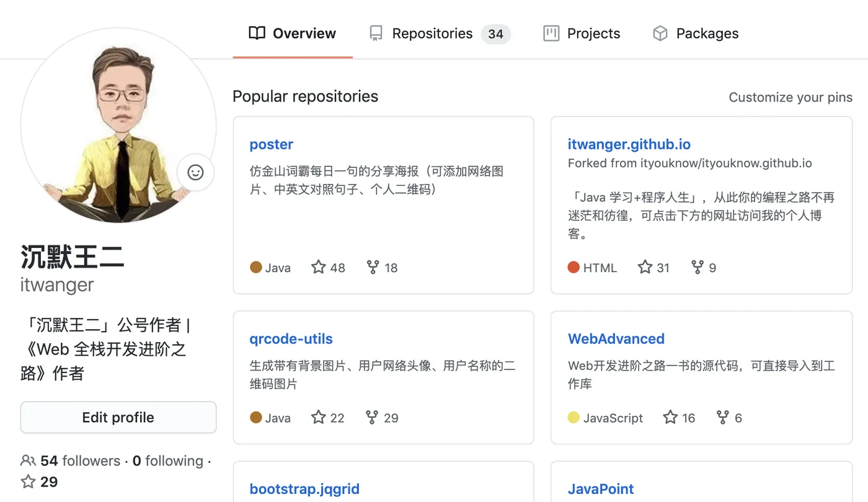
Task: Open the 29 starred repositories link
Action: click(39, 482)
